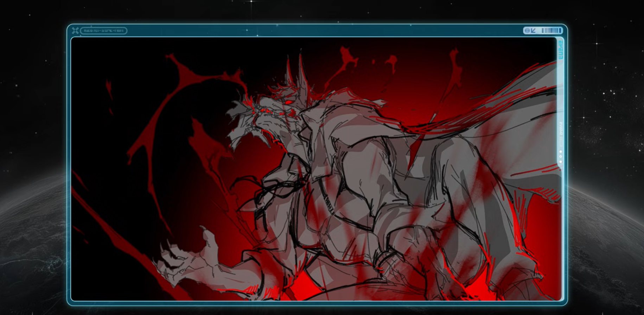This screenshot has width=644, height=315.
Task: Select the top indicator dot on the right strip
Action: 560,152
